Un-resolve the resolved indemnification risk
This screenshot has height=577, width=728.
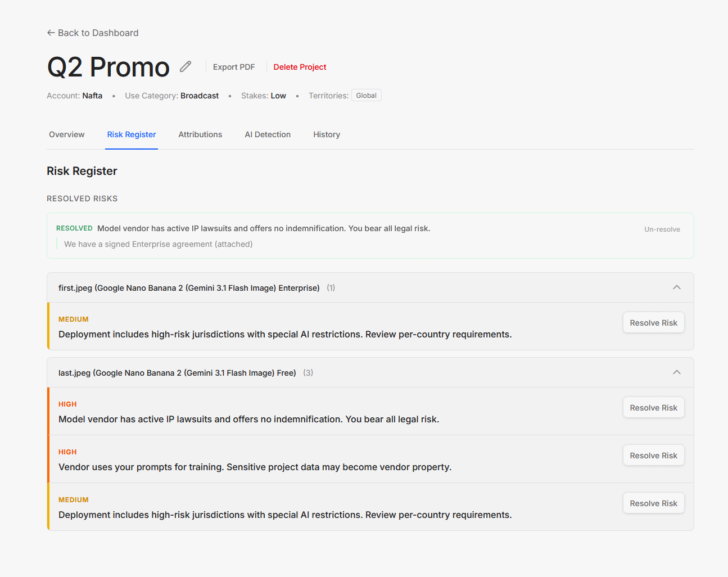[x=662, y=229]
